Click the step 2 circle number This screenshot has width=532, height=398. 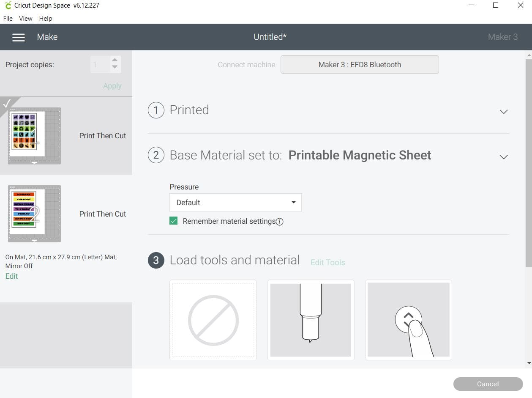[x=156, y=155]
